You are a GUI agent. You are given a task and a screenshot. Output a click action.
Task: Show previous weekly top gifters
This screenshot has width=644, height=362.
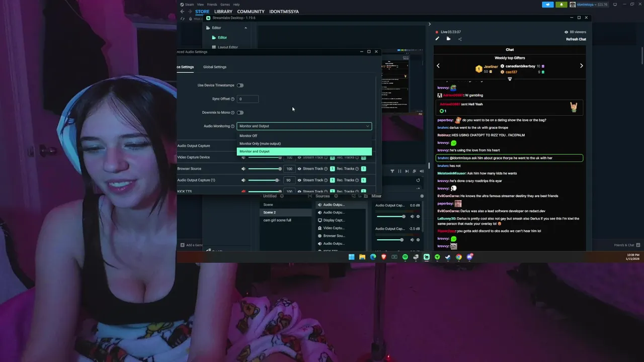pyautogui.click(x=438, y=66)
